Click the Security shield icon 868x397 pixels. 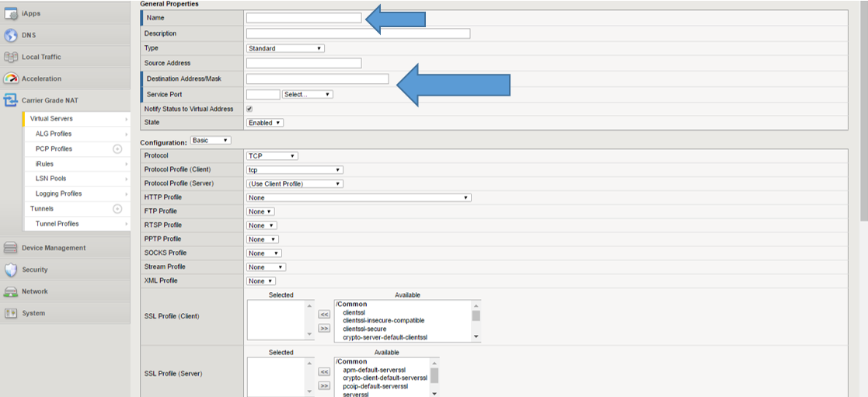(10, 270)
